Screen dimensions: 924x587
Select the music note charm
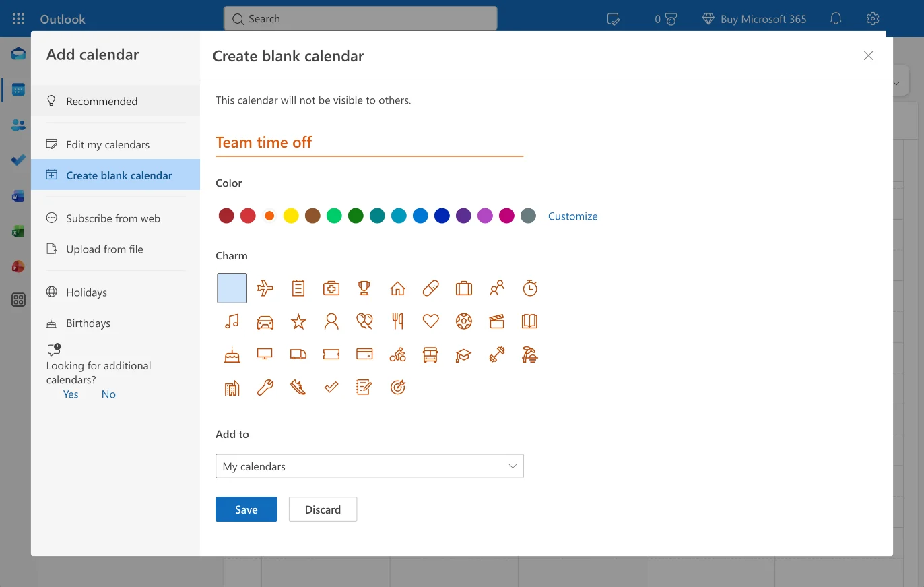[x=232, y=321]
